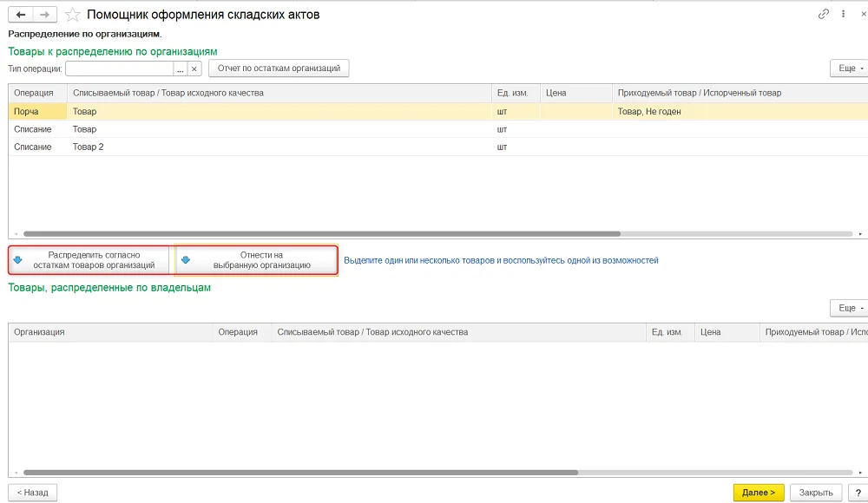This screenshot has height=503, width=868.
Task: Go forward with the right arrow icon
Action: tap(45, 15)
